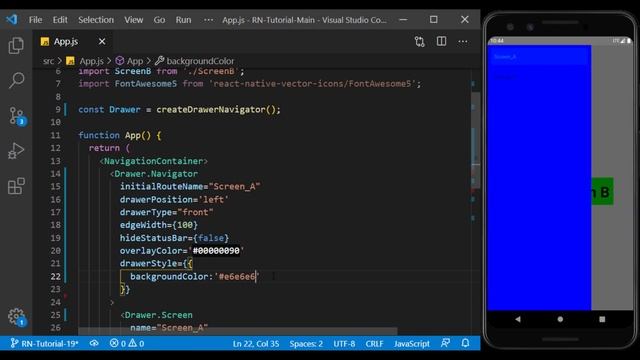Tap the emulator Back button
640x360 pixels.
518,319
